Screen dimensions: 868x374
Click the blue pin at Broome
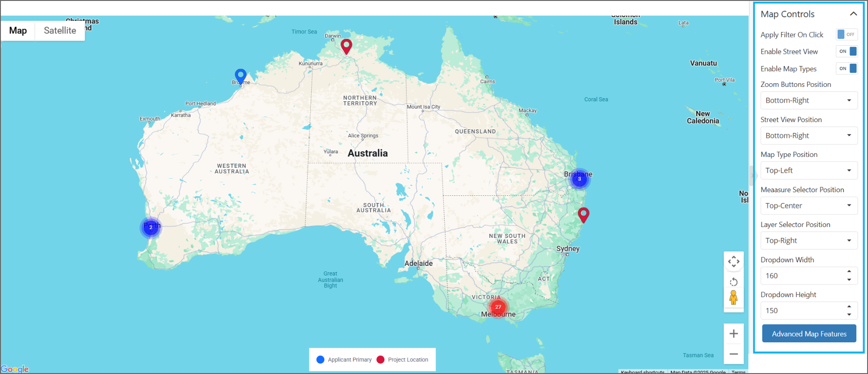click(x=241, y=76)
